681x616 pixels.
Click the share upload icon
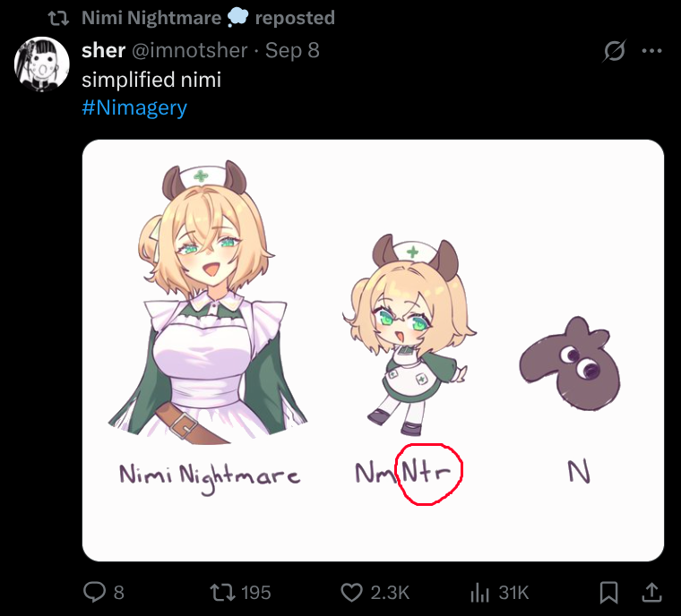tap(651, 592)
